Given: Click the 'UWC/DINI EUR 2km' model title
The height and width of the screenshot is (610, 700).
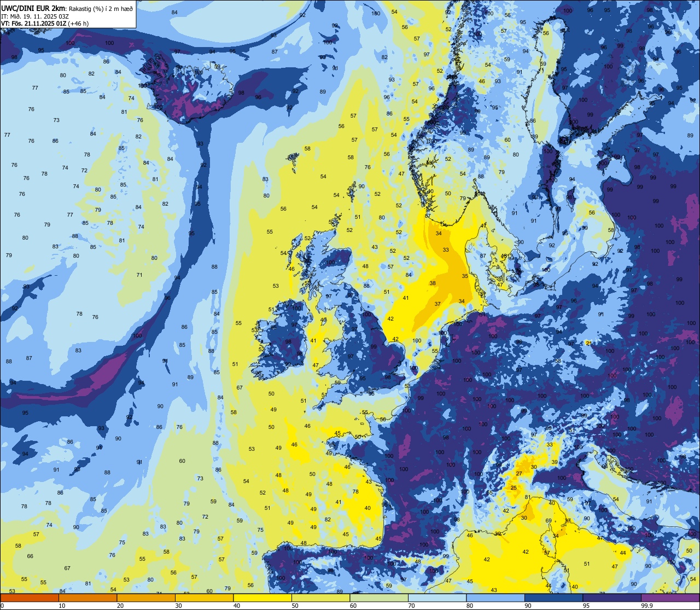Looking at the screenshot, I should click(x=33, y=8).
